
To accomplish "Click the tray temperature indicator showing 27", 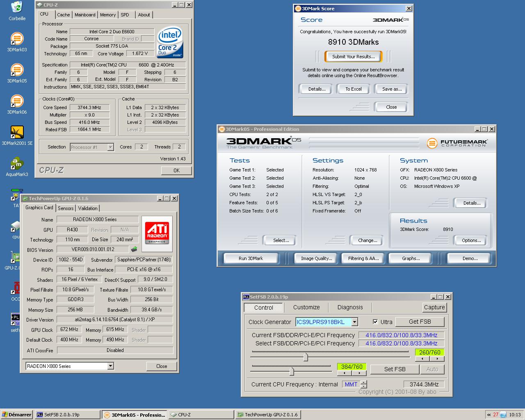I will 496,415.
